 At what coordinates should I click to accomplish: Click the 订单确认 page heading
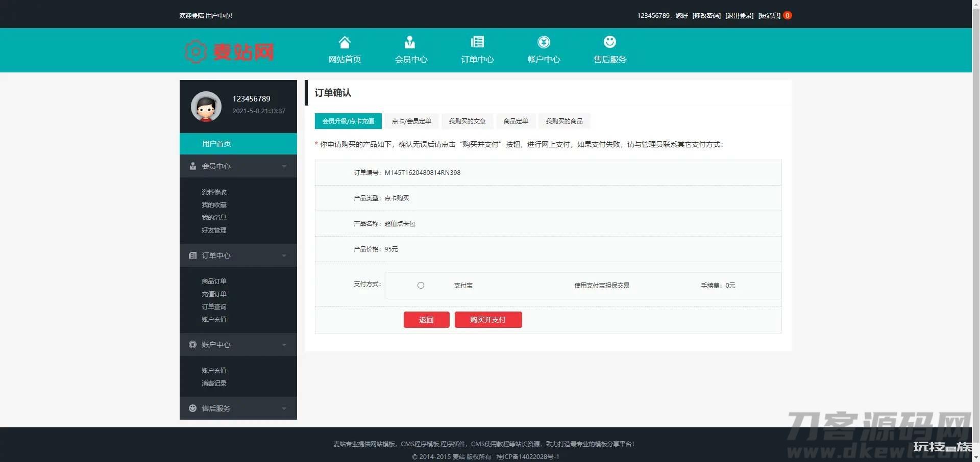[333, 93]
